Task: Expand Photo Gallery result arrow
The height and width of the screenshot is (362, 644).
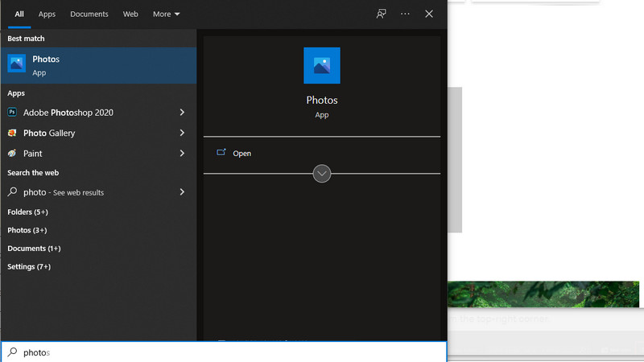Action: coord(182,133)
